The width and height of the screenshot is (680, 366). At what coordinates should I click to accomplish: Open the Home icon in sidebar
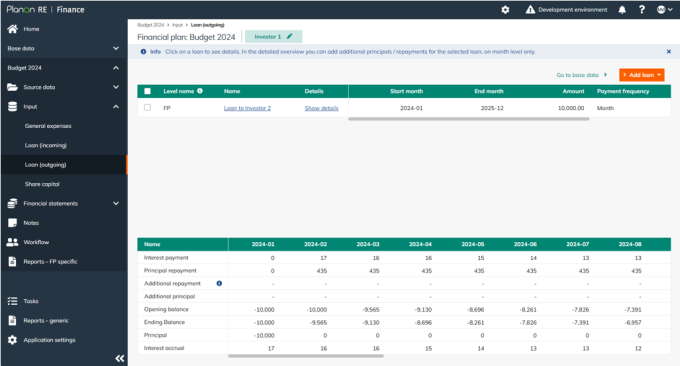[13, 29]
